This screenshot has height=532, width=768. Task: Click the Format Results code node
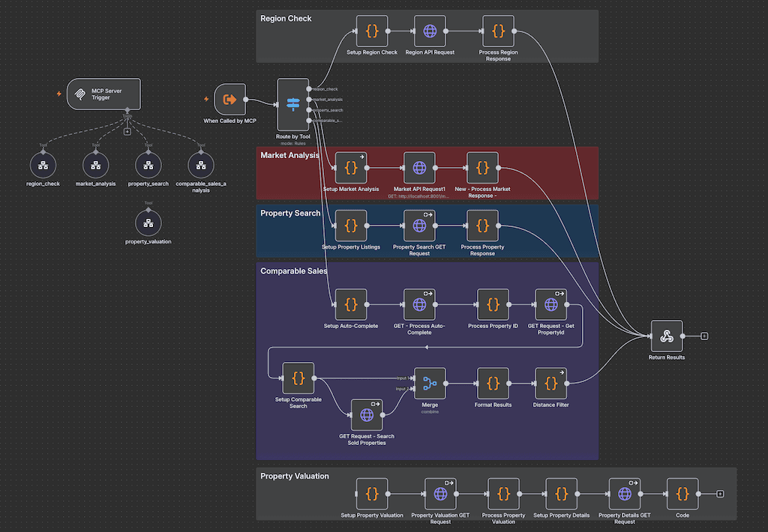[x=493, y=383]
